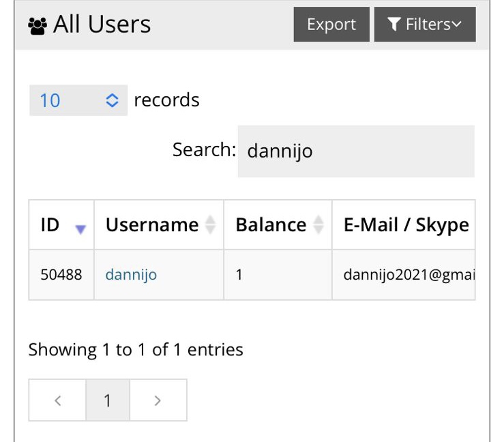This screenshot has width=504, height=442.
Task: Change the records-per-page selector showing 10
Action: pyautogui.click(x=78, y=100)
